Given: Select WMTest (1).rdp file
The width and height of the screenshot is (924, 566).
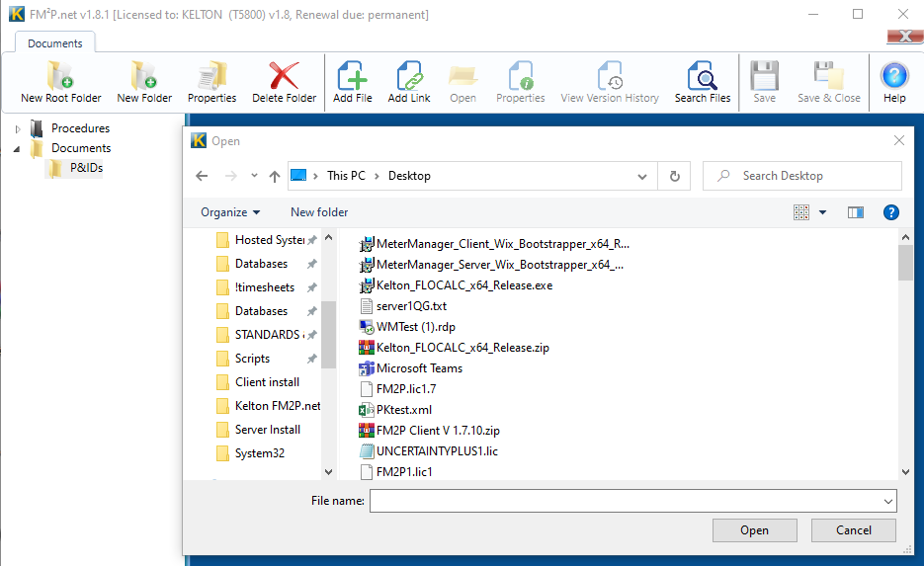Looking at the screenshot, I should click(406, 327).
